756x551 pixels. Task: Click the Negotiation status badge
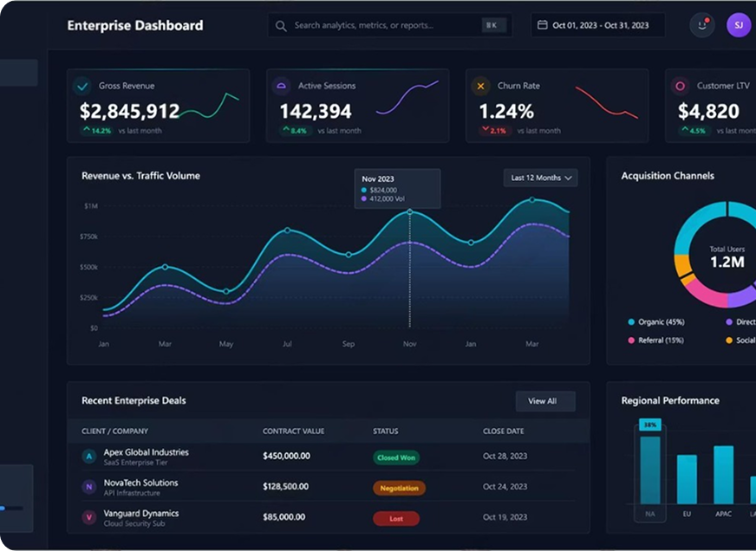[x=399, y=488]
